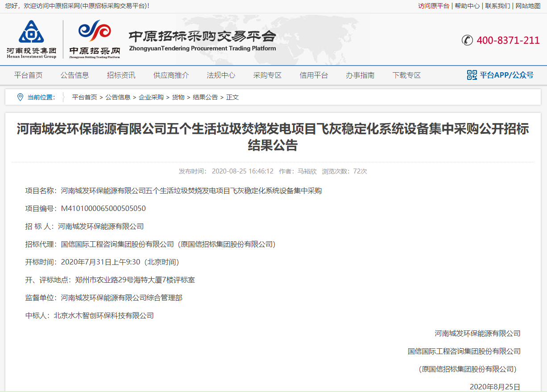Click the phone icon beside 400-8371-211

click(467, 40)
